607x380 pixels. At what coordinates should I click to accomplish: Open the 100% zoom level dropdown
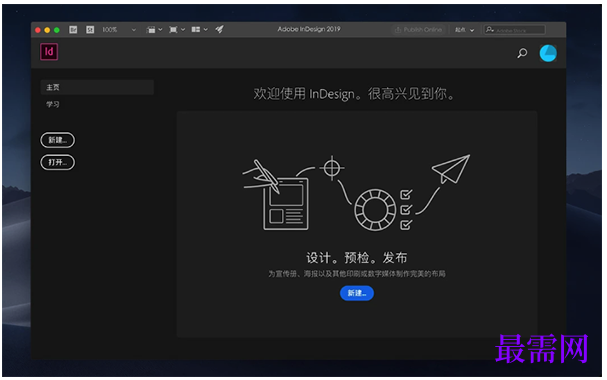click(x=119, y=30)
